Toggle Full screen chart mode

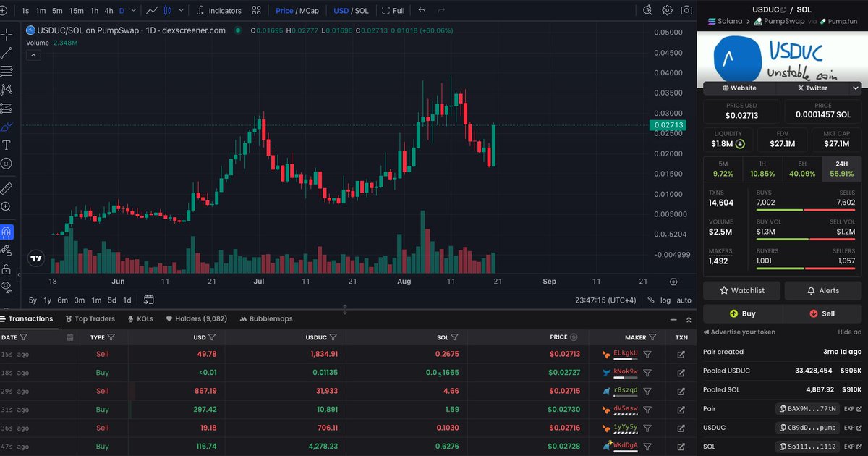[393, 11]
